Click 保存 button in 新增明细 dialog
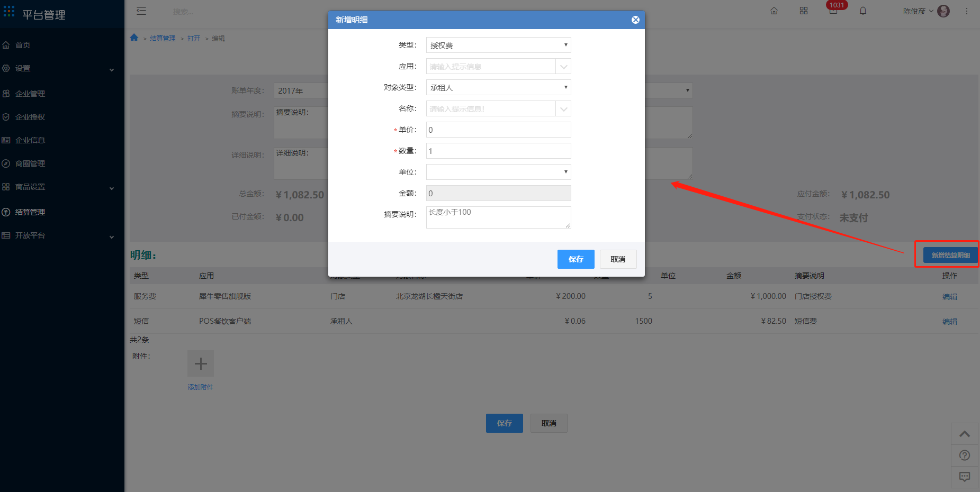Screen dimensions: 980x492 pyautogui.click(x=576, y=259)
